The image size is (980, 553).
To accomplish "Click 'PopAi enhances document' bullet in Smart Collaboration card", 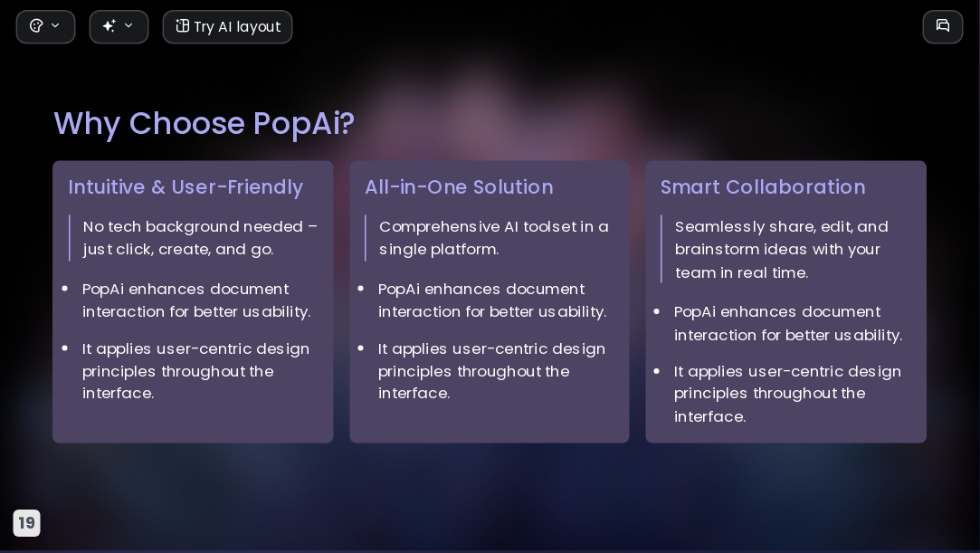I will point(788,323).
